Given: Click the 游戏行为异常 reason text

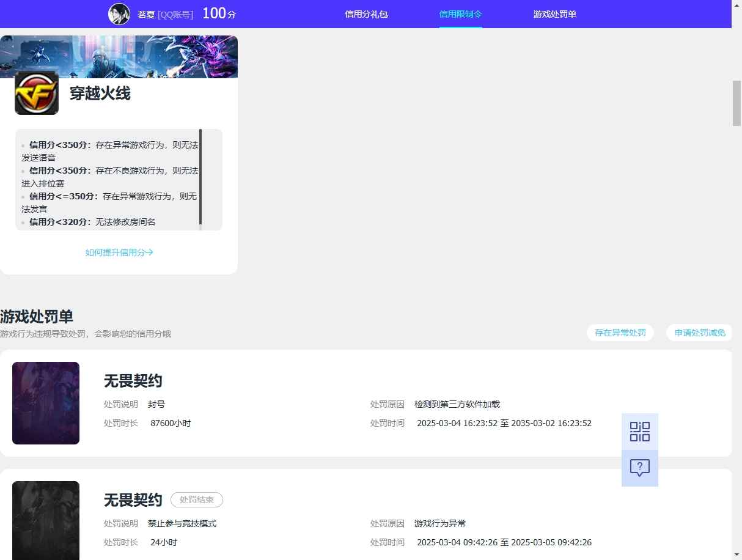Looking at the screenshot, I should coord(440,523).
